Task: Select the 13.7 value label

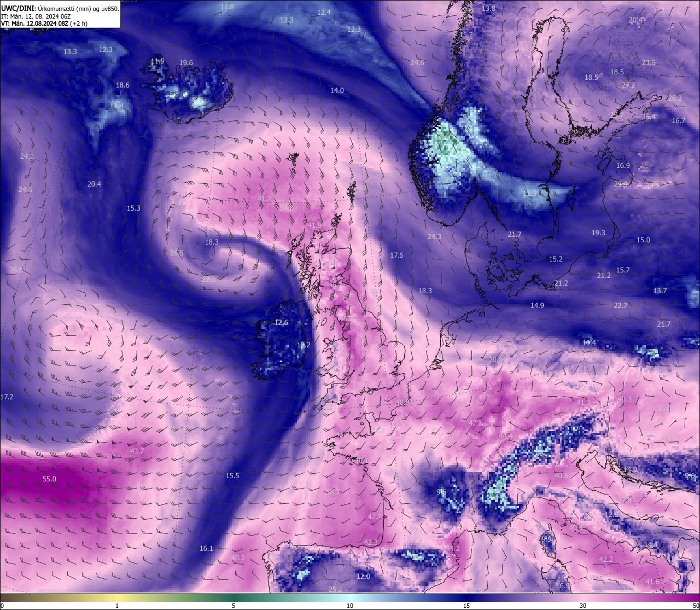Action: tap(660, 291)
